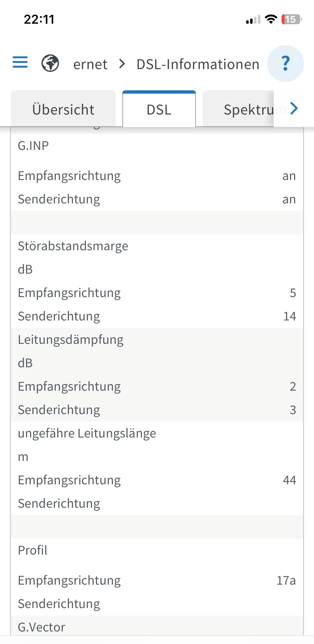Tap the breadcrumb chevron separator
The image size is (314, 644).
click(122, 64)
